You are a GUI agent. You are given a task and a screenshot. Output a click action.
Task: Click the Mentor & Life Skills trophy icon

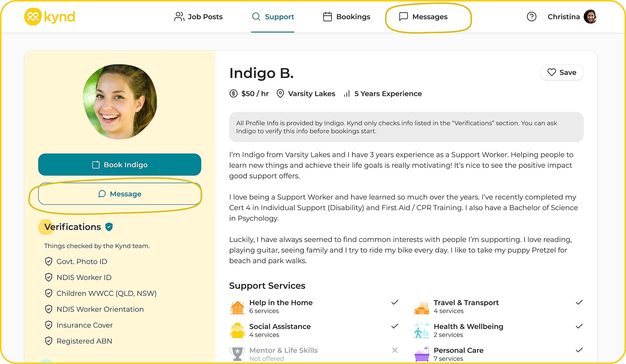237,354
